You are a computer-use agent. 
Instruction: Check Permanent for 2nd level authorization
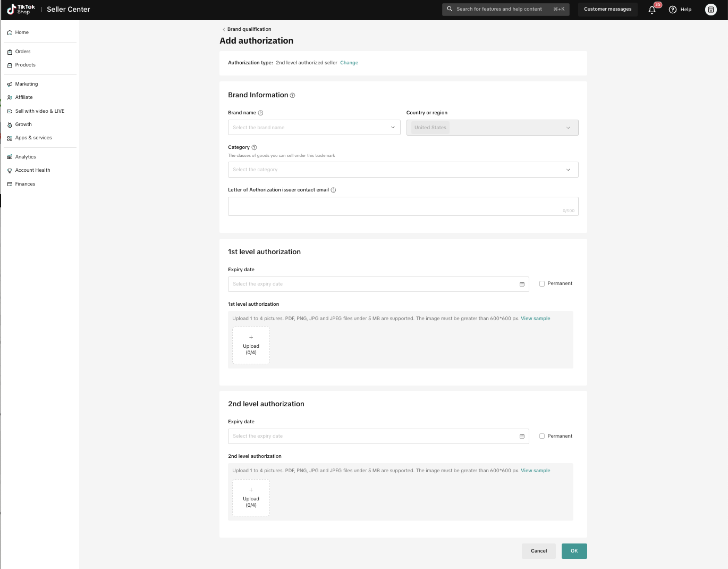[x=542, y=436]
